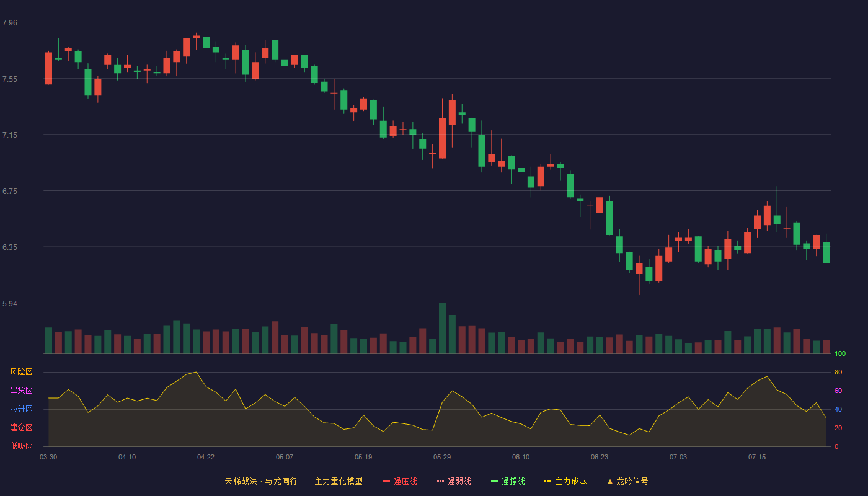Click the 建仓区 zone label
This screenshot has width=868, height=496.
(21, 428)
